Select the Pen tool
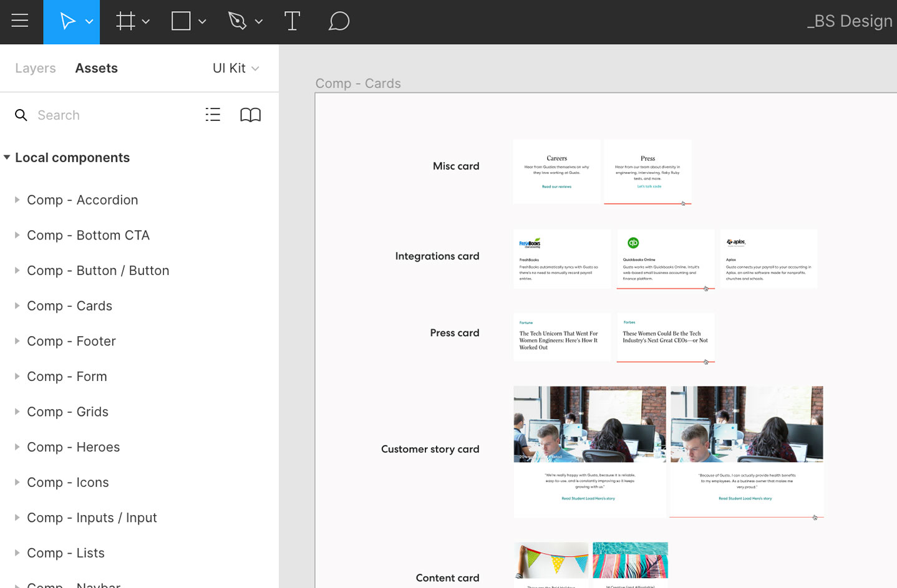Image resolution: width=897 pixels, height=588 pixels. pyautogui.click(x=237, y=21)
